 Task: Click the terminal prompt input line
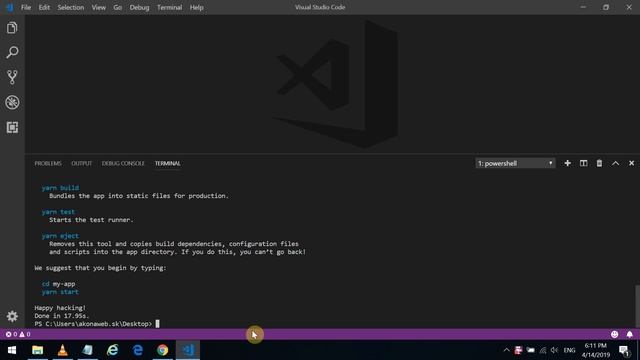[97, 324]
